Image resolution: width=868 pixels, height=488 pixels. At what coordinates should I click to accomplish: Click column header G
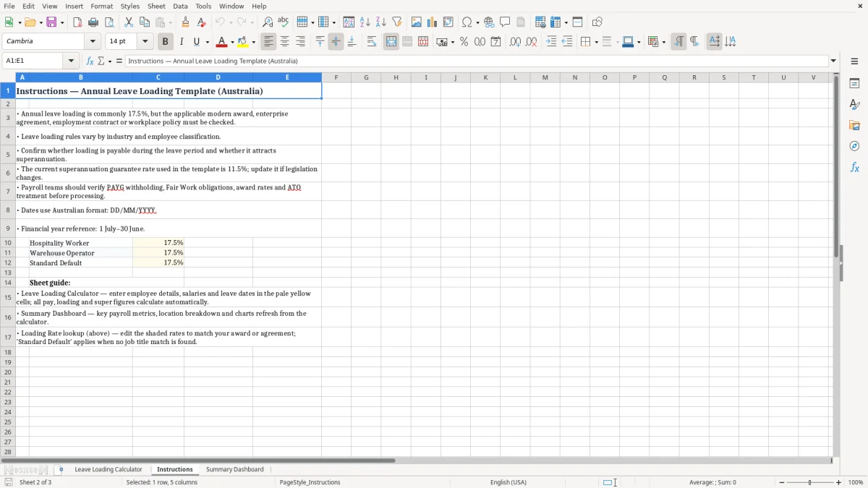click(366, 77)
